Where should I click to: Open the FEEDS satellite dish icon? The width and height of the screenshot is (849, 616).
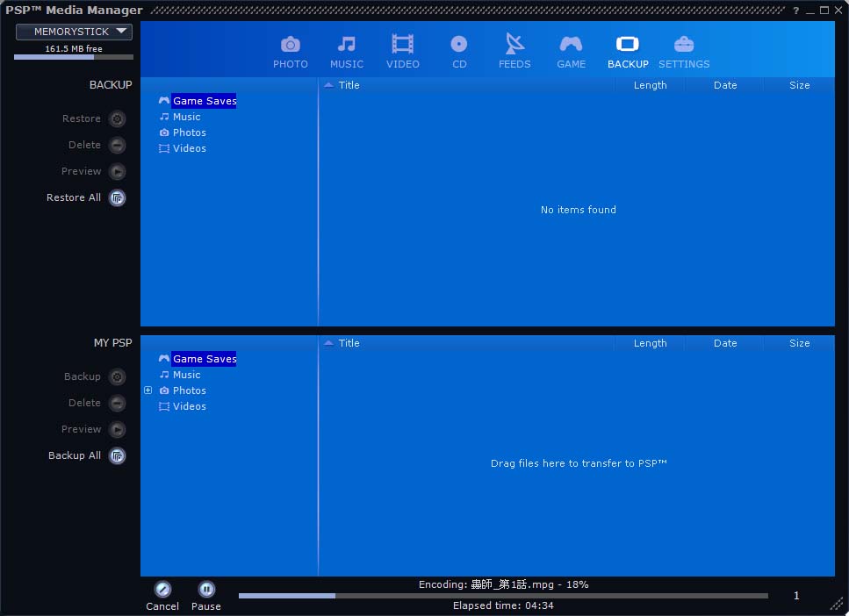(x=514, y=43)
